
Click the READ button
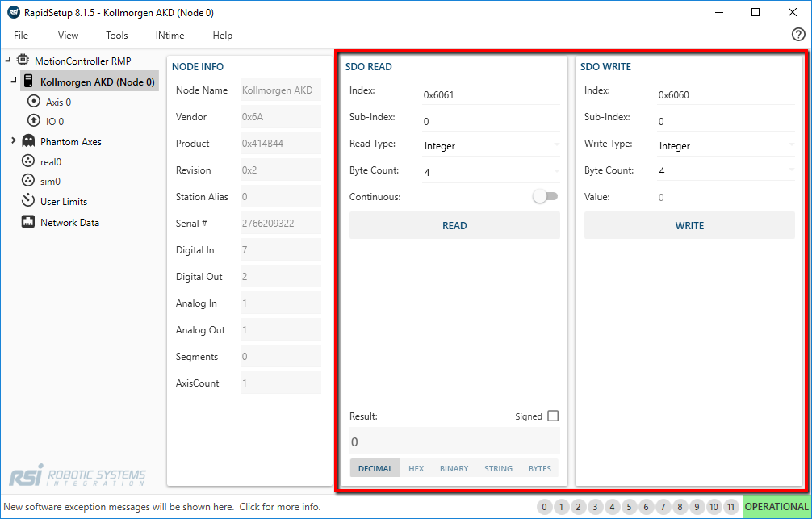[454, 225]
